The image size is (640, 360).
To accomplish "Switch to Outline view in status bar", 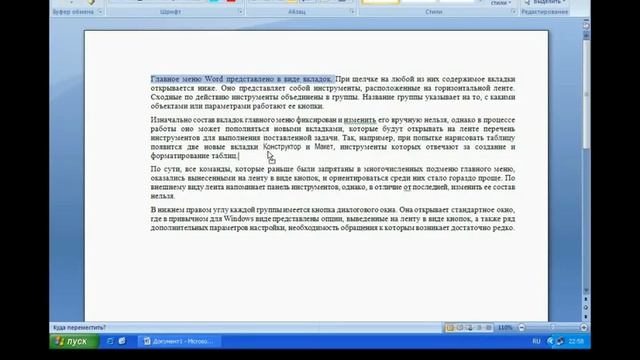I will pos(479,327).
